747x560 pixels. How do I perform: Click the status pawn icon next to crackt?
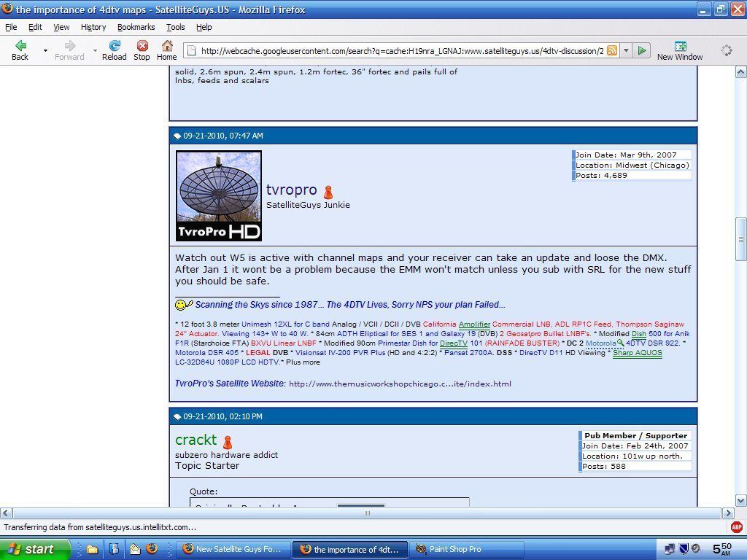click(228, 442)
